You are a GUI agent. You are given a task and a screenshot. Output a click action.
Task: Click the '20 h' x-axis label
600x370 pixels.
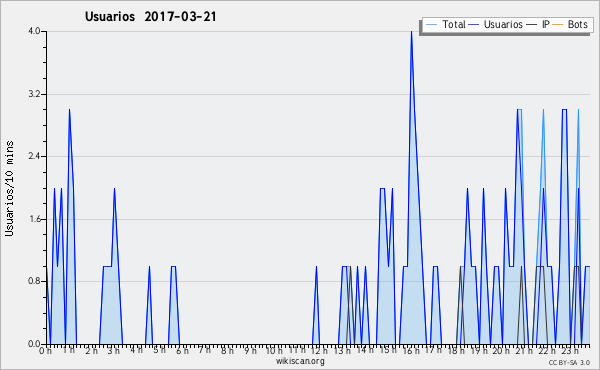pos(501,351)
